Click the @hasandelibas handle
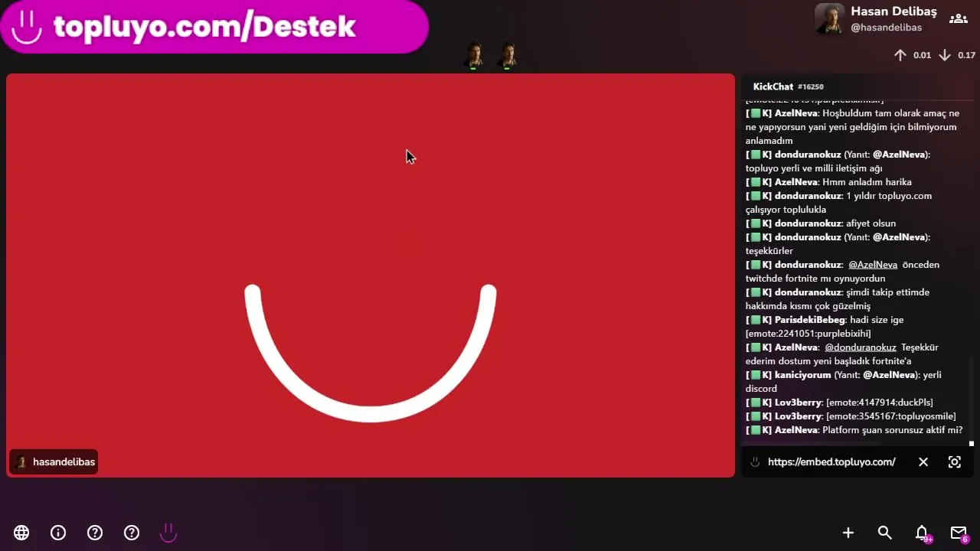The image size is (980, 551). [x=887, y=28]
